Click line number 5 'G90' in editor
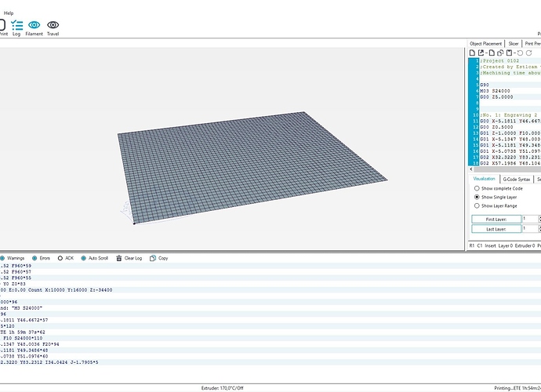The image size is (541, 392). pos(484,85)
